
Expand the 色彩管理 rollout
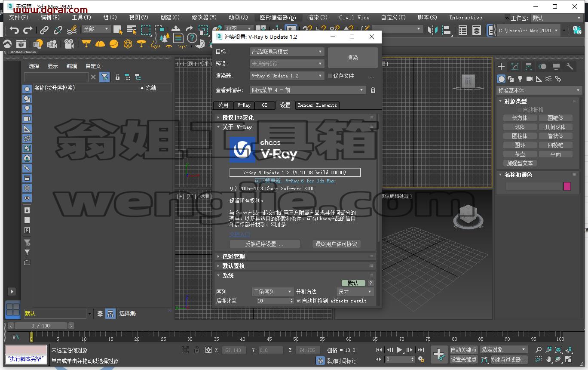tap(295, 256)
